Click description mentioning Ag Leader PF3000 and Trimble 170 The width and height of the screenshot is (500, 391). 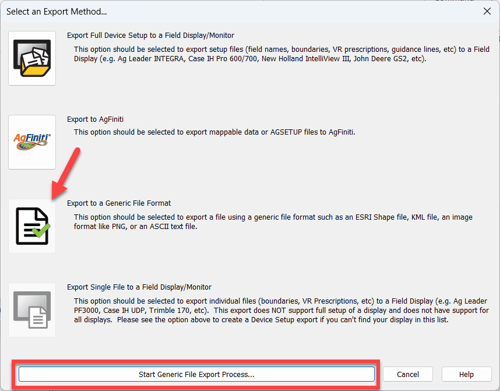click(281, 310)
